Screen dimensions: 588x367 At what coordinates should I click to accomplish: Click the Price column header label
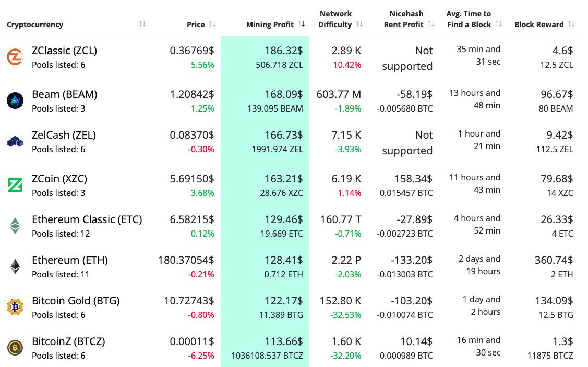point(196,25)
